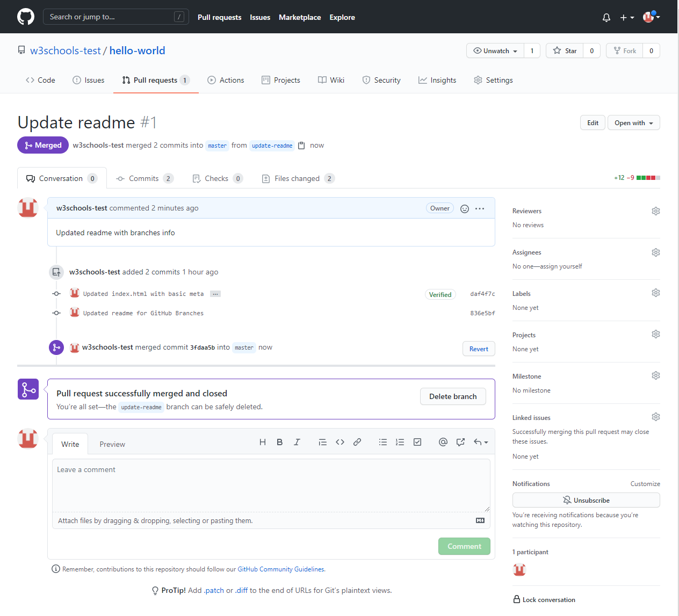This screenshot has width=679, height=616.
Task: Open the kebab menu on the first comment
Action: 479,208
